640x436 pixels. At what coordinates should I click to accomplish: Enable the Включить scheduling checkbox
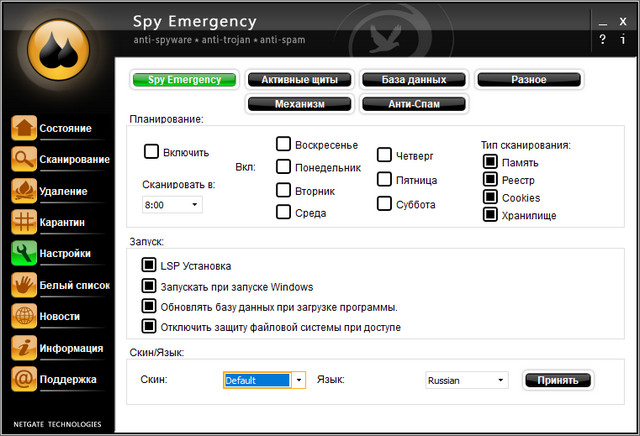pyautogui.click(x=152, y=152)
